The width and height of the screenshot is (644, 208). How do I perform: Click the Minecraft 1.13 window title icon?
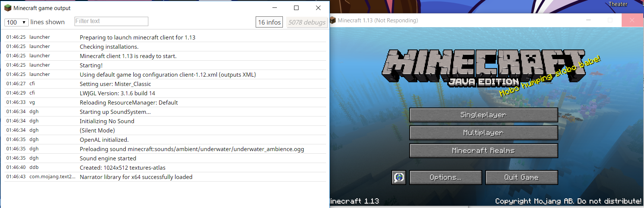(x=333, y=20)
